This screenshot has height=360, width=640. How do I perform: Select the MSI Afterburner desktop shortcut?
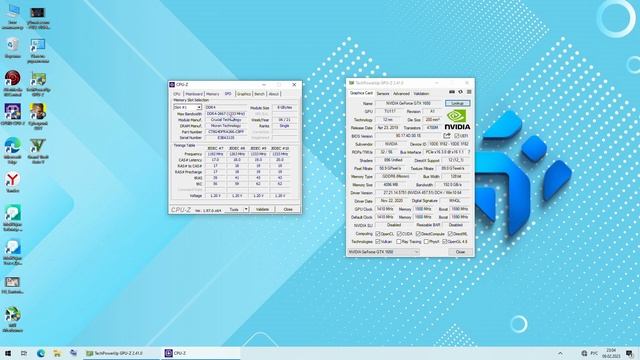click(13, 319)
